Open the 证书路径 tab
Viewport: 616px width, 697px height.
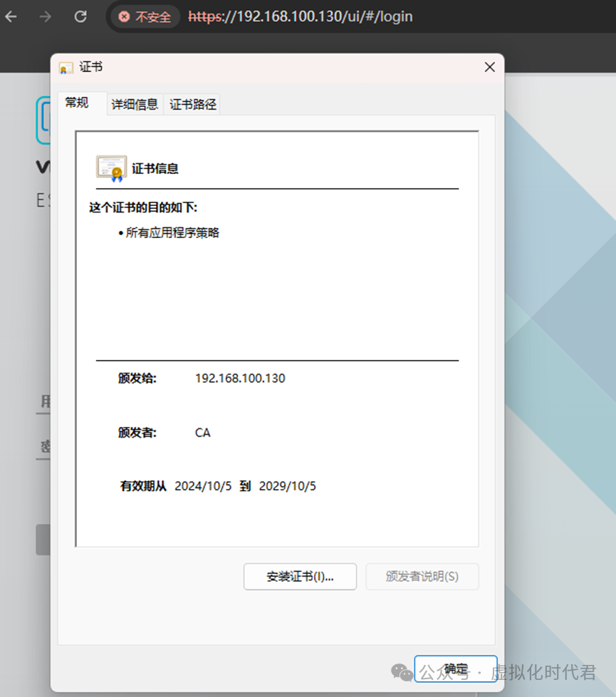click(x=193, y=105)
